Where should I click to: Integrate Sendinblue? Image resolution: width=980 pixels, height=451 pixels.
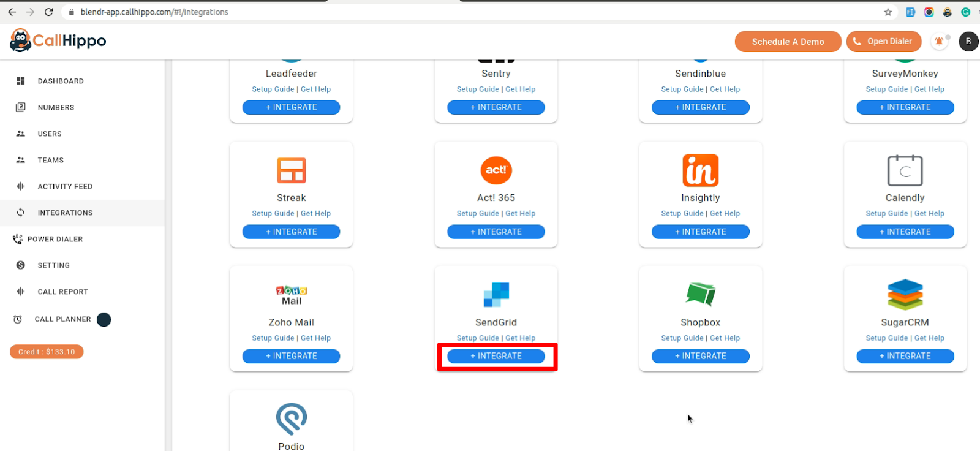click(701, 107)
